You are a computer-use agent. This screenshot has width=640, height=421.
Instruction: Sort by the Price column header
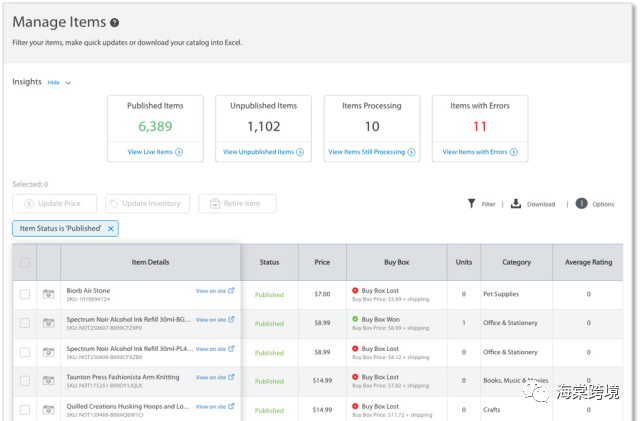[x=322, y=262]
